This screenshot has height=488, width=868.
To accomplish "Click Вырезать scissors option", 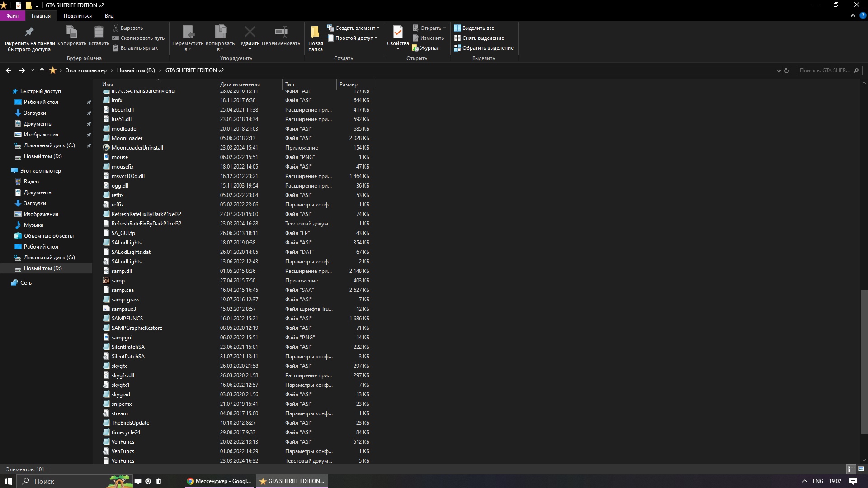I will [128, 28].
